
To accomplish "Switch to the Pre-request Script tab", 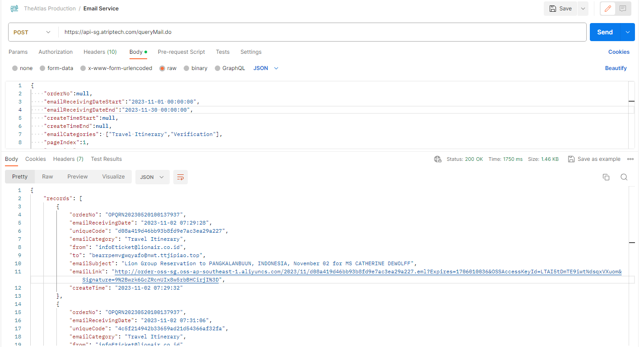I will coord(181,52).
